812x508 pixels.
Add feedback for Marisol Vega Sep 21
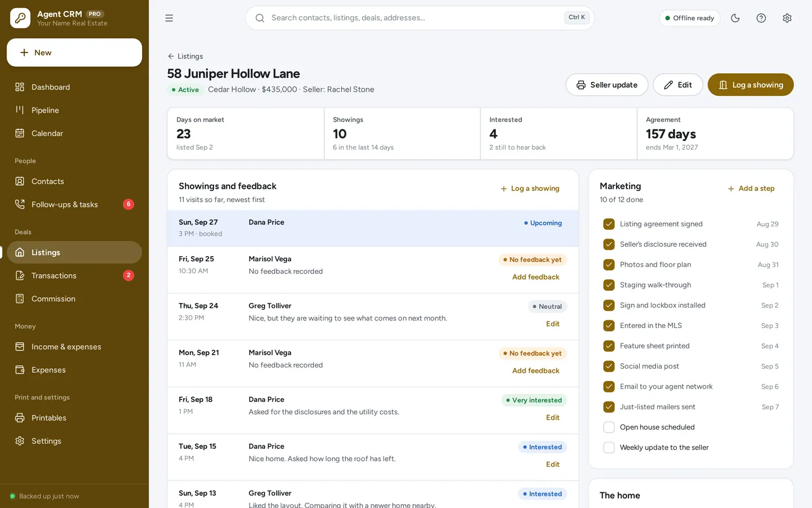coord(536,370)
